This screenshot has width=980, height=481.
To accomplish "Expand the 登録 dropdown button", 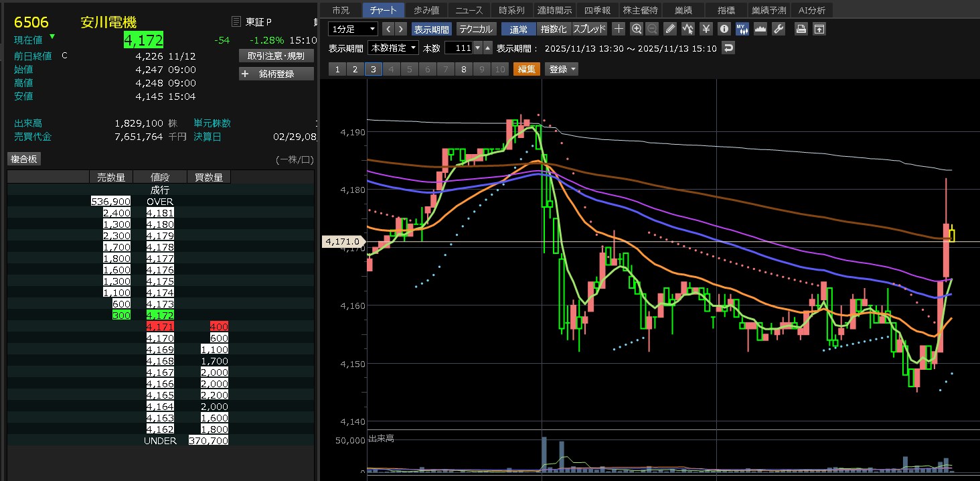I will [x=562, y=69].
